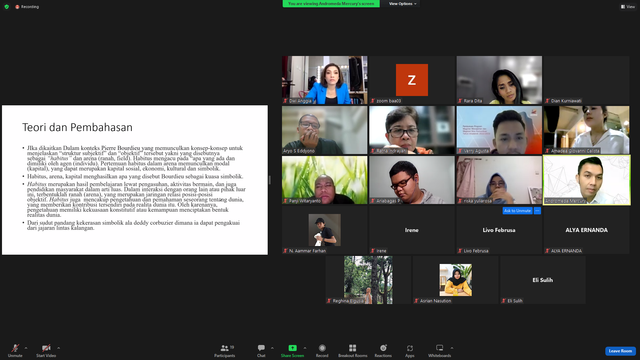Select Rara Dita's video tile

click(499, 80)
